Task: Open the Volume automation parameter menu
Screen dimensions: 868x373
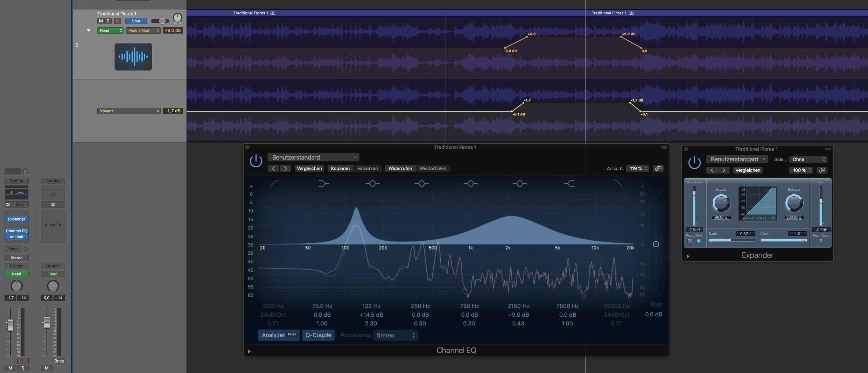Action: coord(129,111)
